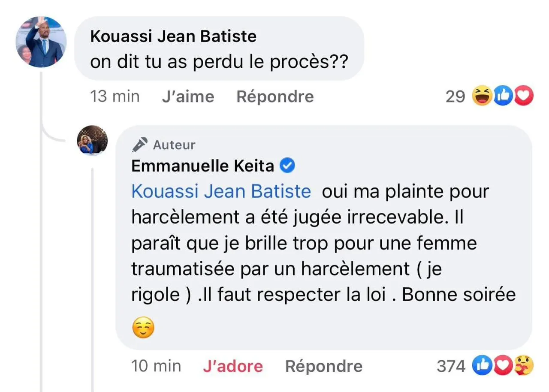
Task: View the 29 reactions count
Action: point(455,96)
